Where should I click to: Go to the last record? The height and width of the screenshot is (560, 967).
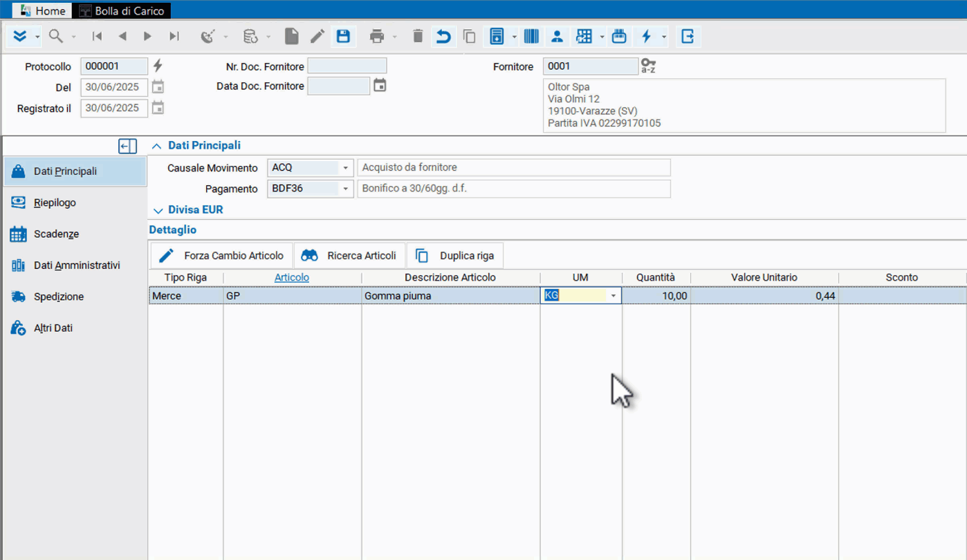(x=174, y=37)
